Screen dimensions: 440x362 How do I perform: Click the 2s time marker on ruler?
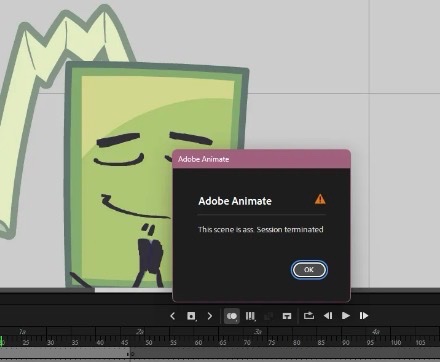pos(140,332)
